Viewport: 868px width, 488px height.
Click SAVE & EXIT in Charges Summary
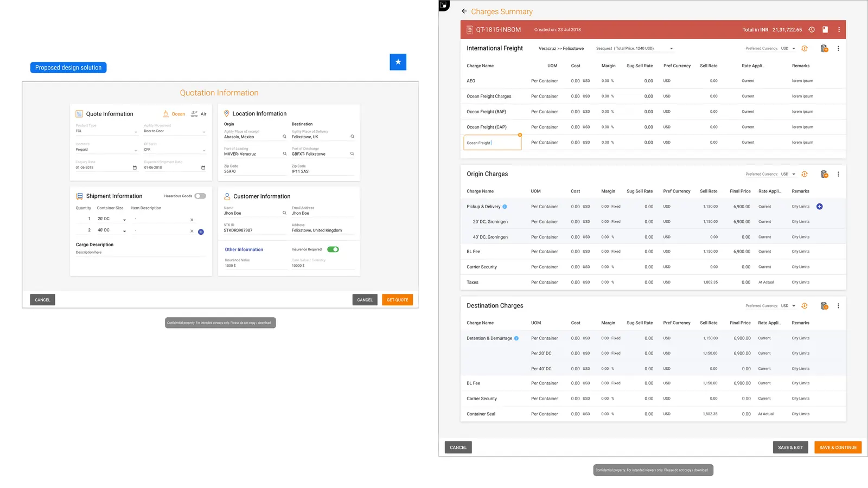(790, 447)
